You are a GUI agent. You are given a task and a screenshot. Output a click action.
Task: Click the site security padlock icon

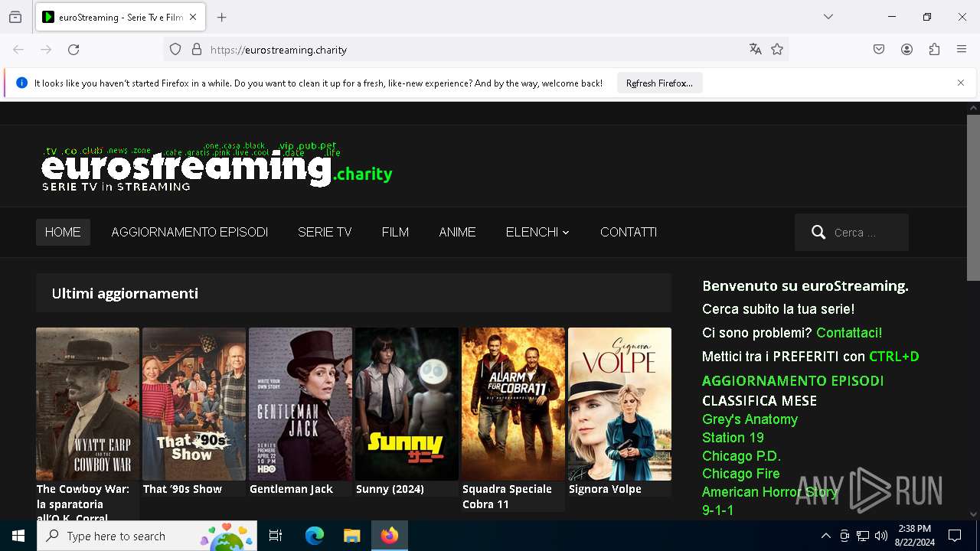(197, 50)
